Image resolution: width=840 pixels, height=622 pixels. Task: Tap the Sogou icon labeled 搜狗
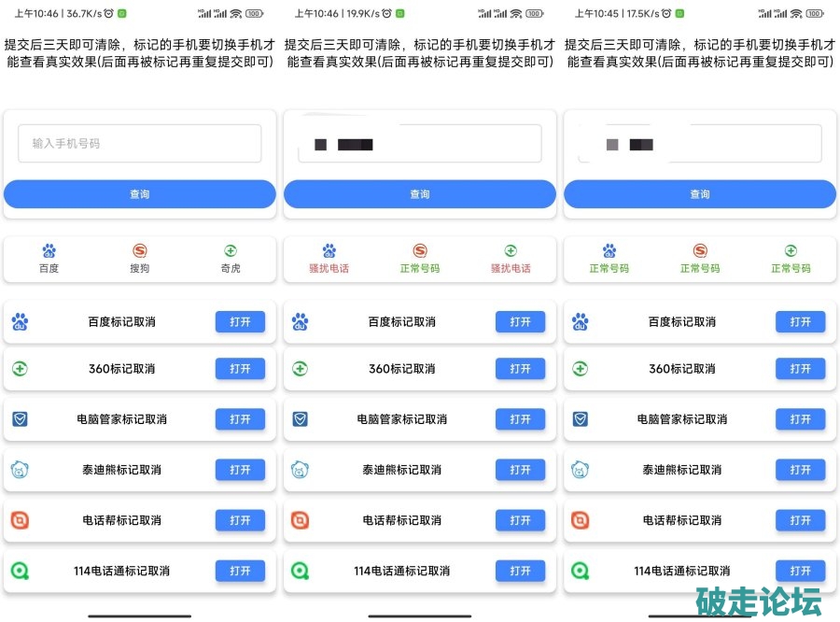[x=139, y=251]
